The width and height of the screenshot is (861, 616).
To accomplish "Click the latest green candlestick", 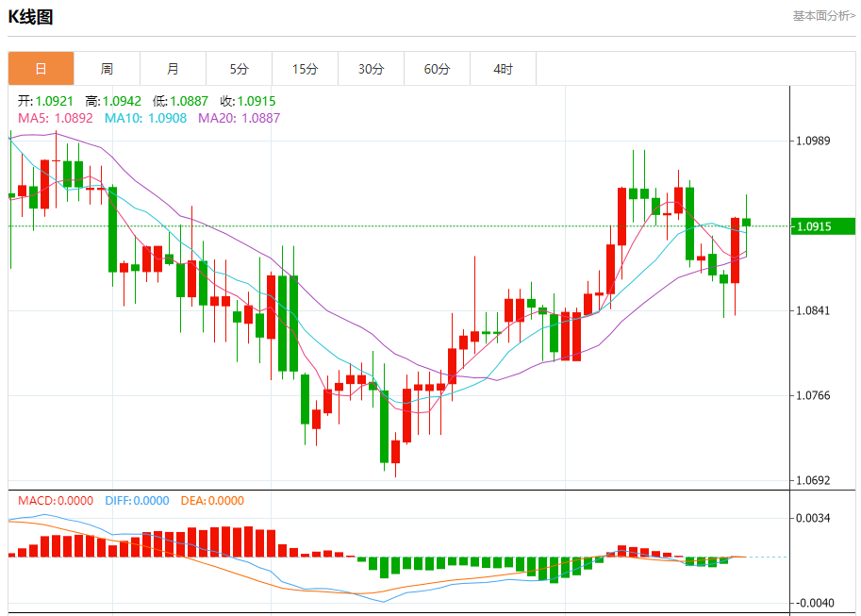I will (x=746, y=223).
